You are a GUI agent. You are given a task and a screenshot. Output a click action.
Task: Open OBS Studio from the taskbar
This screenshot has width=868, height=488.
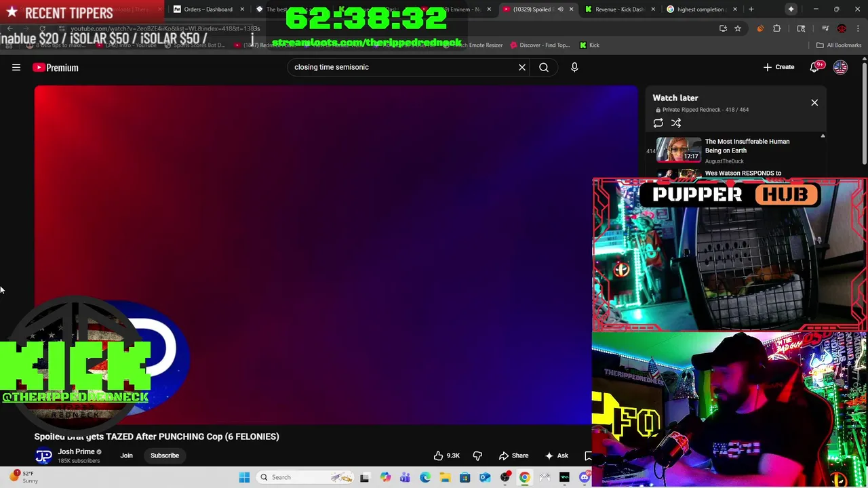coord(505,477)
